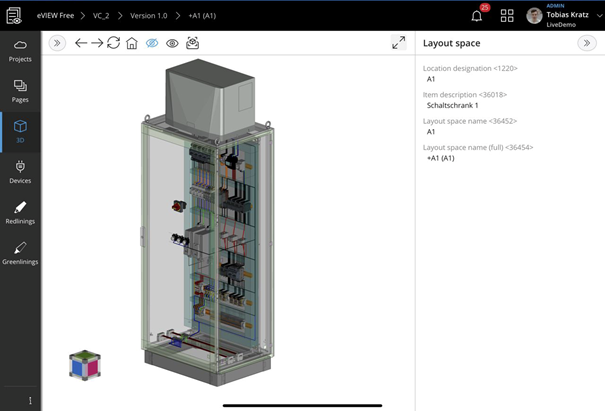Click the back arrow in 3D toolbar
Viewport: 605px width, 411px height.
[81, 43]
